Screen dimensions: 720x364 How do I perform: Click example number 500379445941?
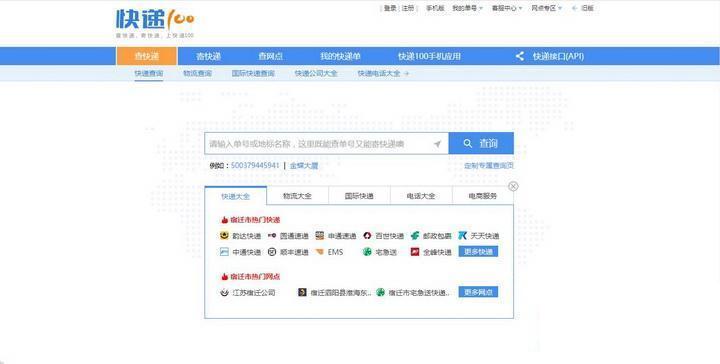click(255, 165)
